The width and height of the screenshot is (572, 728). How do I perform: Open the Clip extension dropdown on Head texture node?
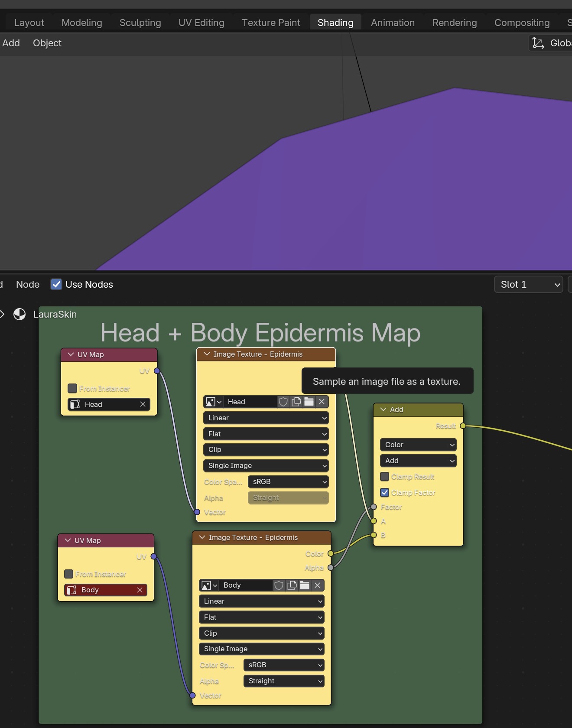[x=266, y=450]
